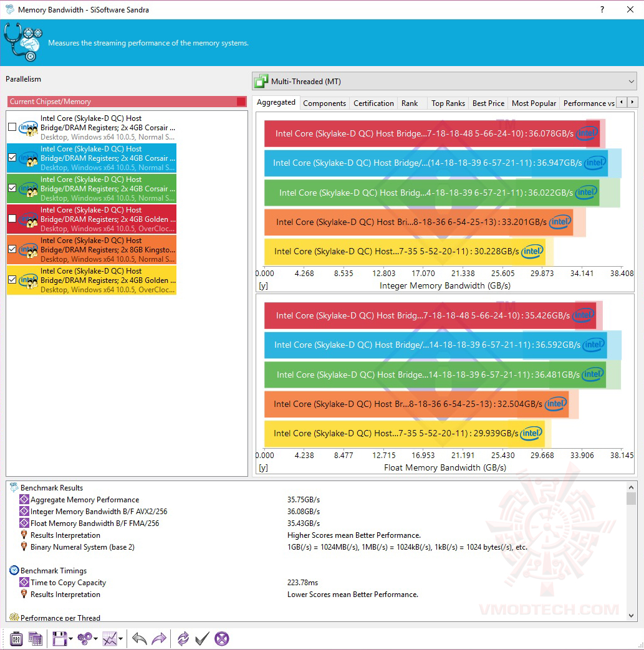Click the checkmark OK icon

(x=203, y=639)
